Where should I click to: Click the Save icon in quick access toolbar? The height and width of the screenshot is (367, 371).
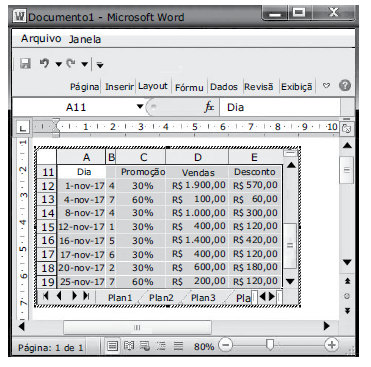(25, 63)
